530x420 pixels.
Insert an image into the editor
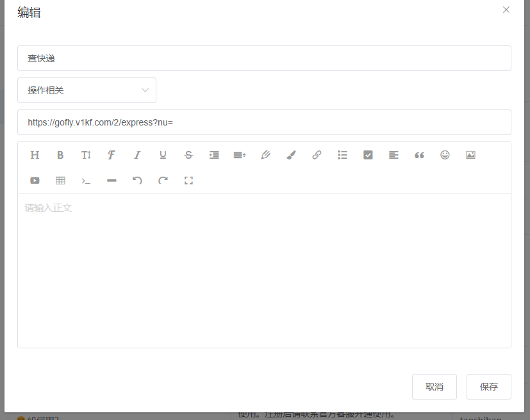click(x=470, y=155)
